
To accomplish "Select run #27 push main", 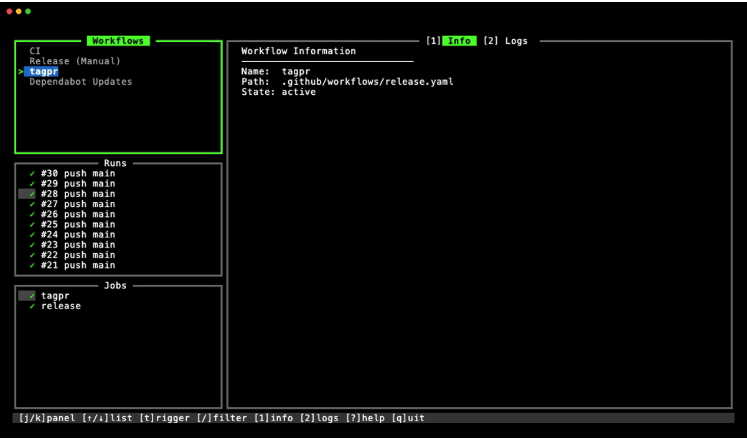I will point(71,204).
